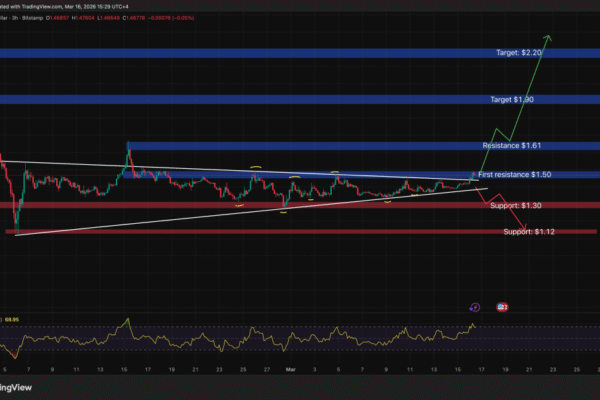The image size is (600, 400).
Task: Click the Bitstamp symbol legend text
Action: point(20,18)
